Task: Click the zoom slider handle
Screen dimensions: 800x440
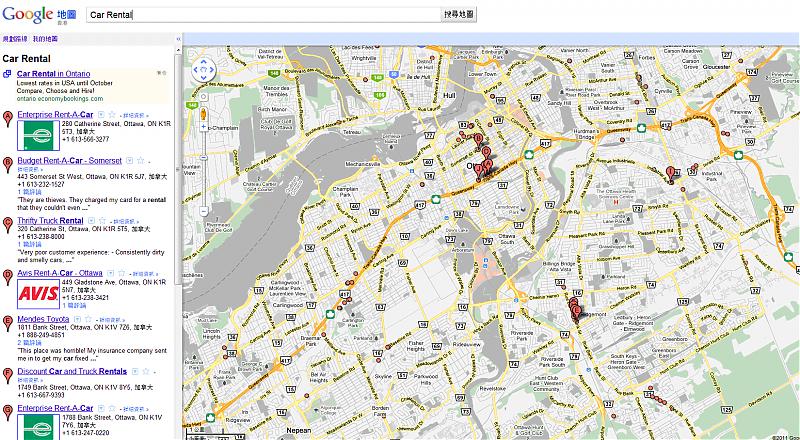Action: [x=204, y=158]
